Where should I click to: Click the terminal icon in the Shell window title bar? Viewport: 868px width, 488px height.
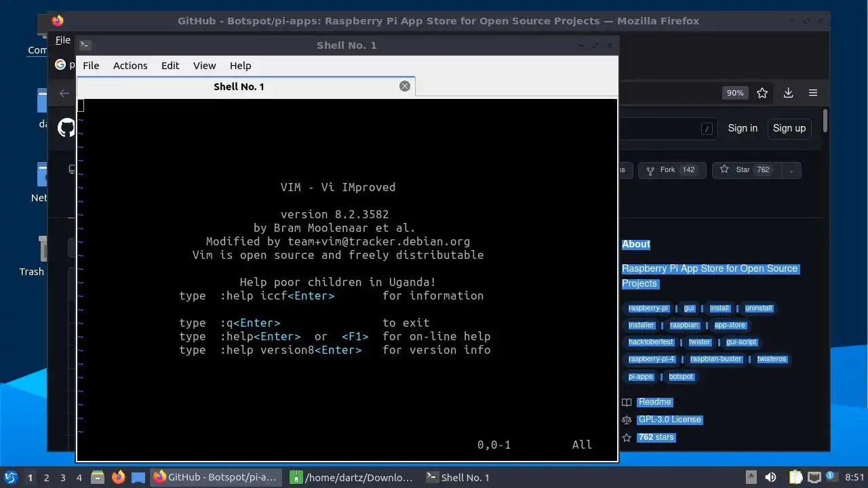click(x=85, y=45)
